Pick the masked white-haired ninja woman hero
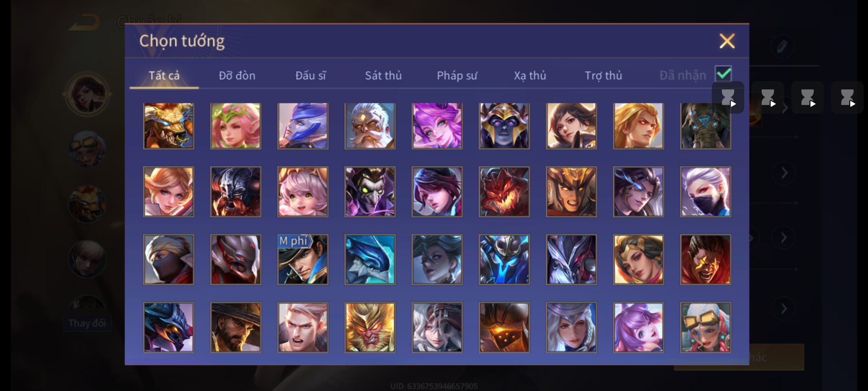The width and height of the screenshot is (868, 391). [x=705, y=192]
